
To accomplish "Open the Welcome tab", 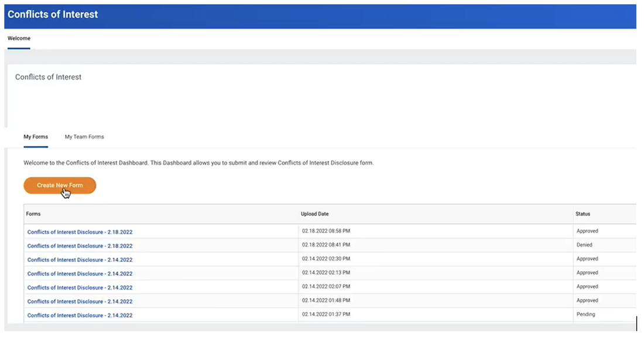I will coord(19,38).
